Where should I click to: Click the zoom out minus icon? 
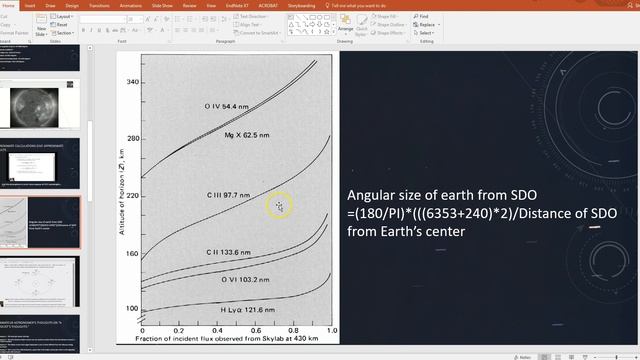click(596, 357)
